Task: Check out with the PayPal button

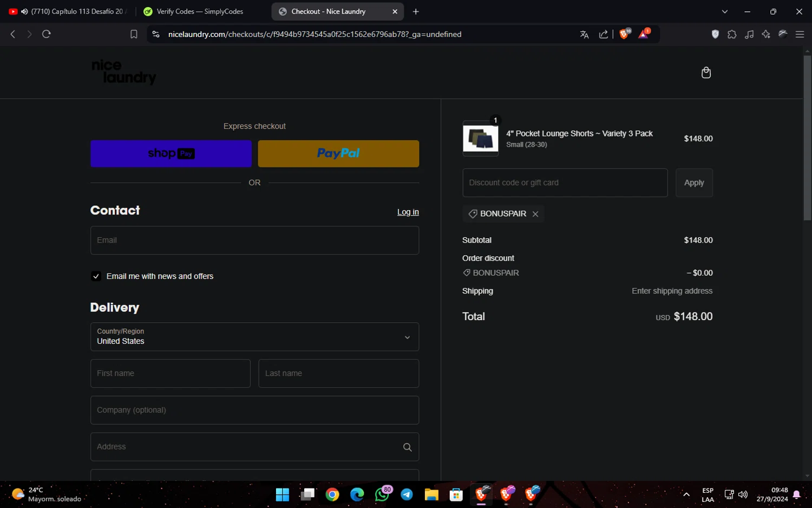Action: coord(338,154)
